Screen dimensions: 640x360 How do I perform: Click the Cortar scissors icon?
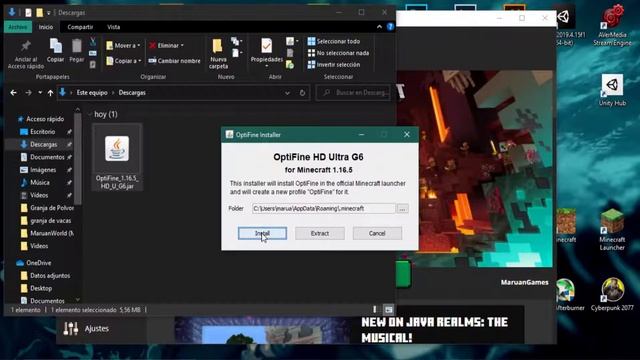pyautogui.click(x=93, y=42)
